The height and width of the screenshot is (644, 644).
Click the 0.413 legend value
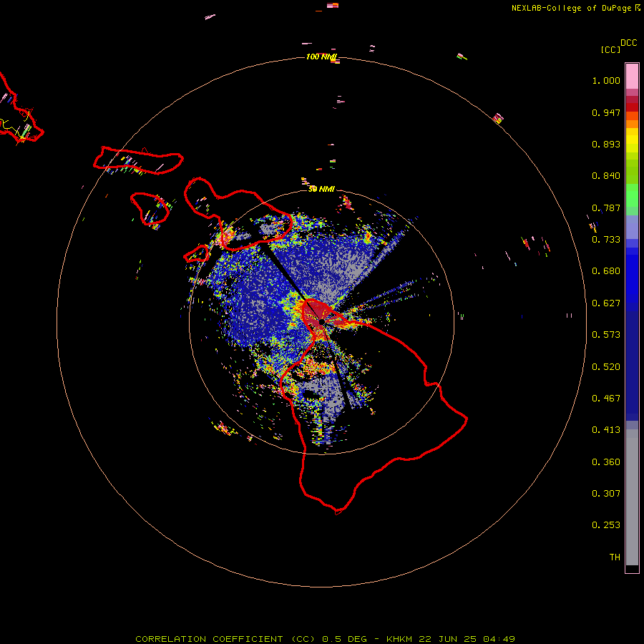click(606, 430)
